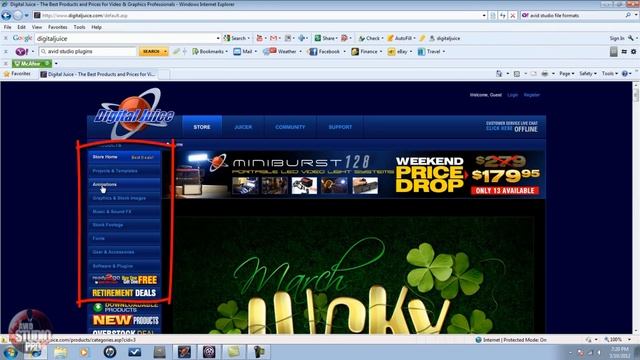
Task: Select the JUICER tab
Action: click(243, 127)
